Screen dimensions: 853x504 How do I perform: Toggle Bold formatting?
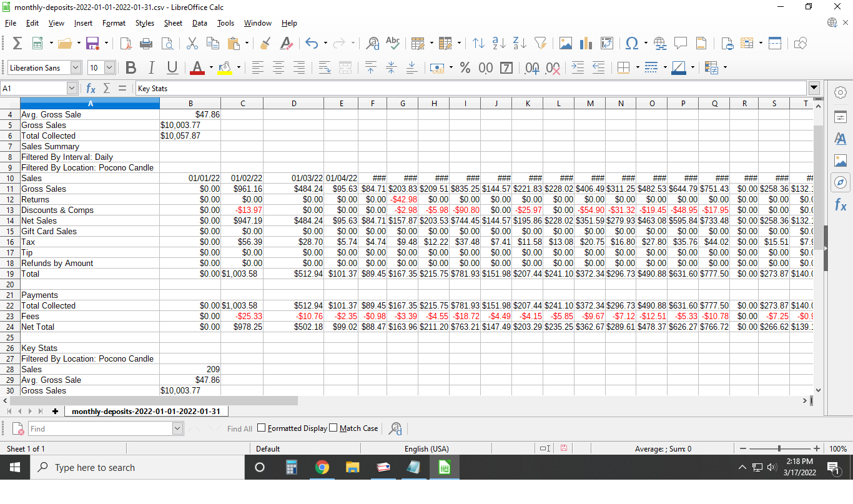(x=131, y=67)
